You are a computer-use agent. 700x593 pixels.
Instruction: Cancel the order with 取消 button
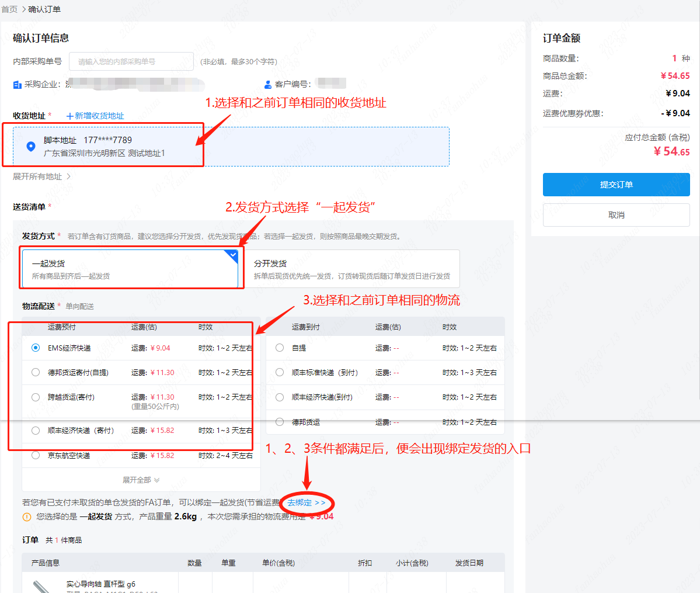616,215
